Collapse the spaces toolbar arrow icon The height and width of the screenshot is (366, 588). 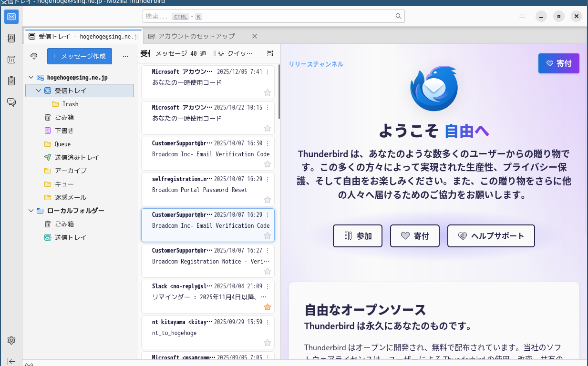pyautogui.click(x=11, y=361)
